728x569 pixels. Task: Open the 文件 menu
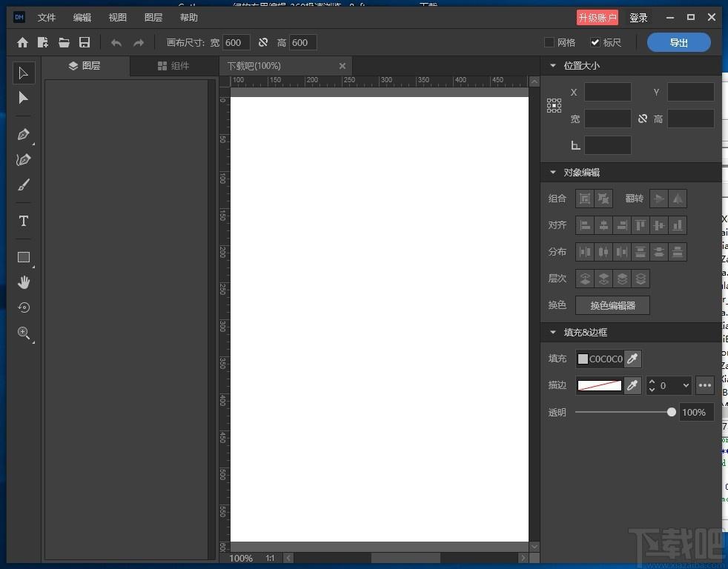pyautogui.click(x=47, y=18)
